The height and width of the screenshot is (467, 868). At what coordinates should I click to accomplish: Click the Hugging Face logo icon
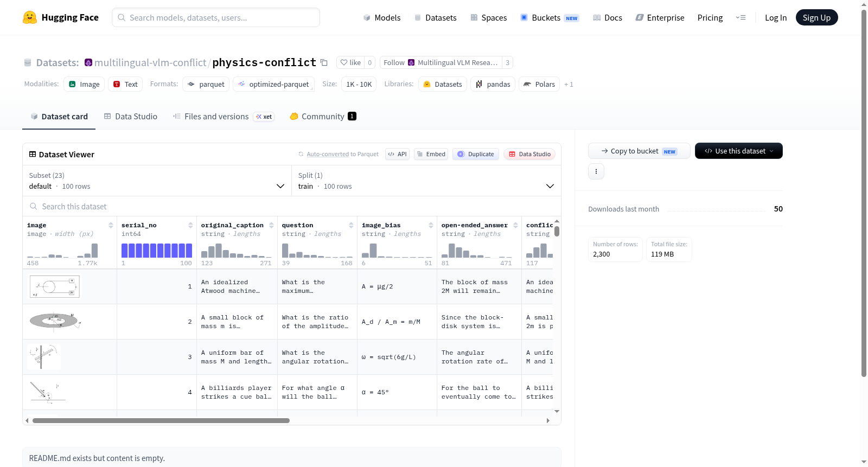(x=30, y=17)
